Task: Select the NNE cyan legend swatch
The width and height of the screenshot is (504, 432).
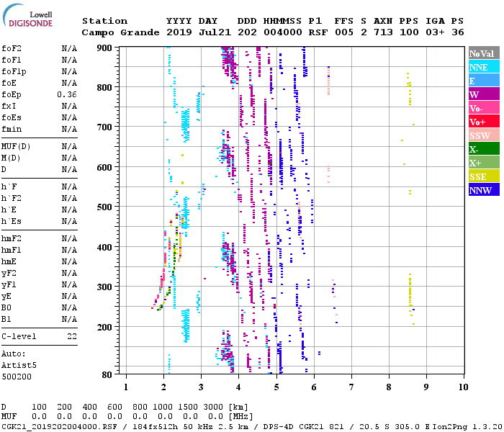Action: (484, 67)
